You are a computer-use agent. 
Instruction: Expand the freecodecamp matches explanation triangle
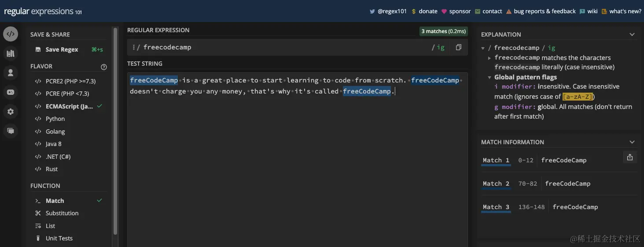tap(489, 58)
